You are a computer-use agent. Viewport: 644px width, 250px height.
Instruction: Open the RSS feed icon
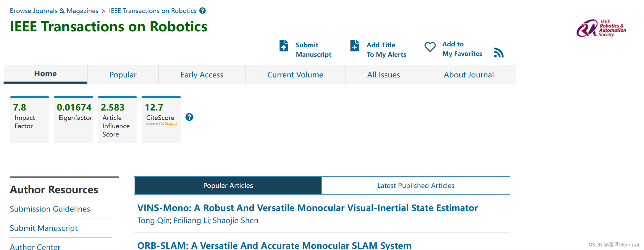(x=498, y=52)
